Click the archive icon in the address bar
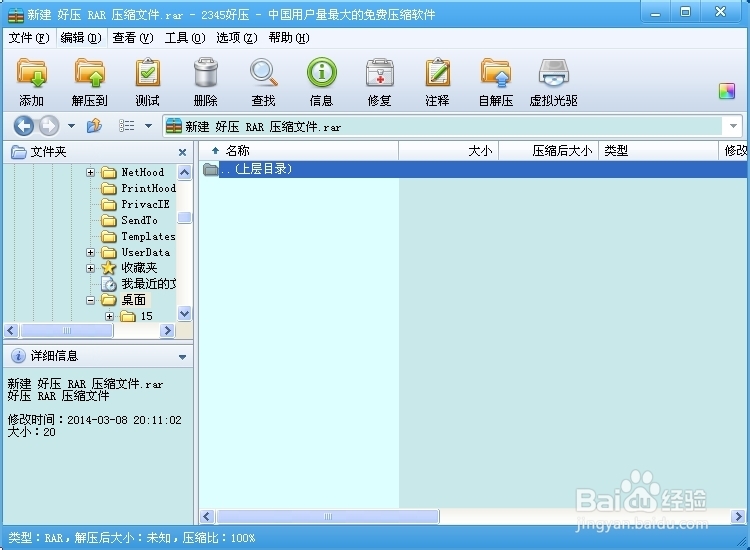 point(174,126)
